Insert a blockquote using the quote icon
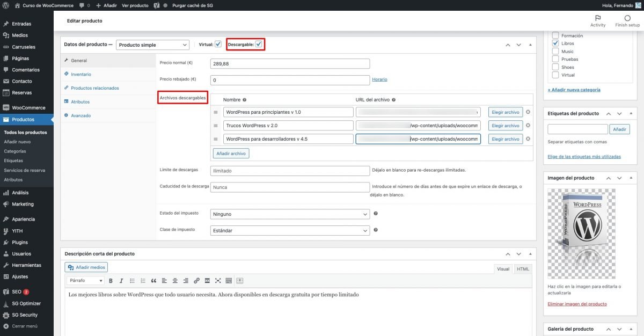 coord(153,281)
